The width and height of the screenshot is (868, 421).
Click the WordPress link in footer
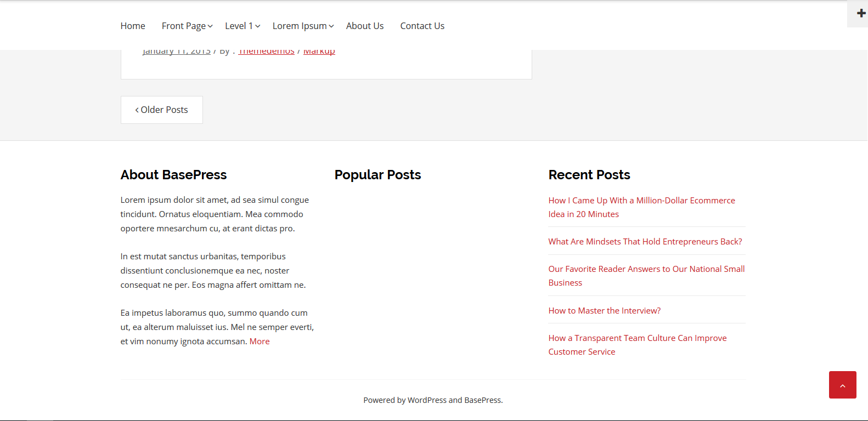[x=427, y=400]
